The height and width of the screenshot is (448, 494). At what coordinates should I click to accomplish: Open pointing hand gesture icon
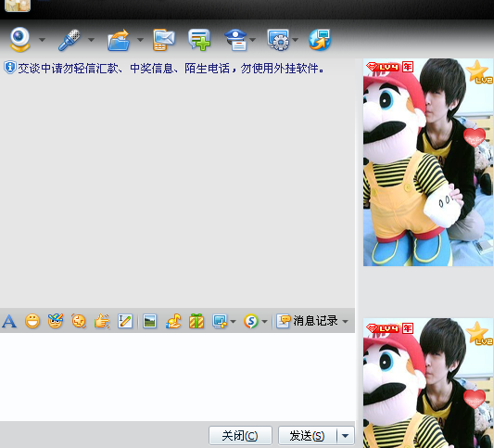102,321
